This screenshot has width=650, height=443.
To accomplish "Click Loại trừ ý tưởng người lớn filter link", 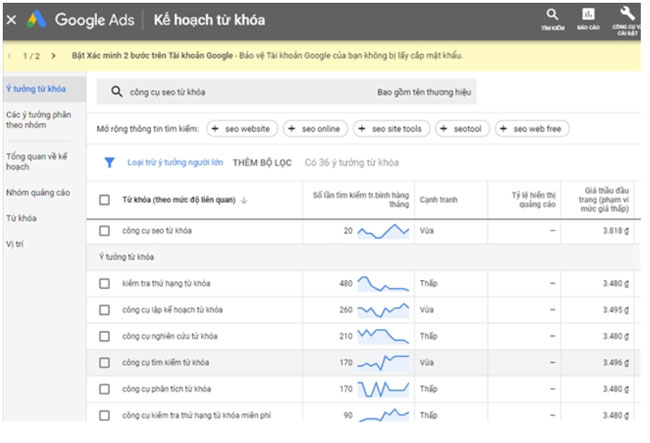I will coord(175,162).
